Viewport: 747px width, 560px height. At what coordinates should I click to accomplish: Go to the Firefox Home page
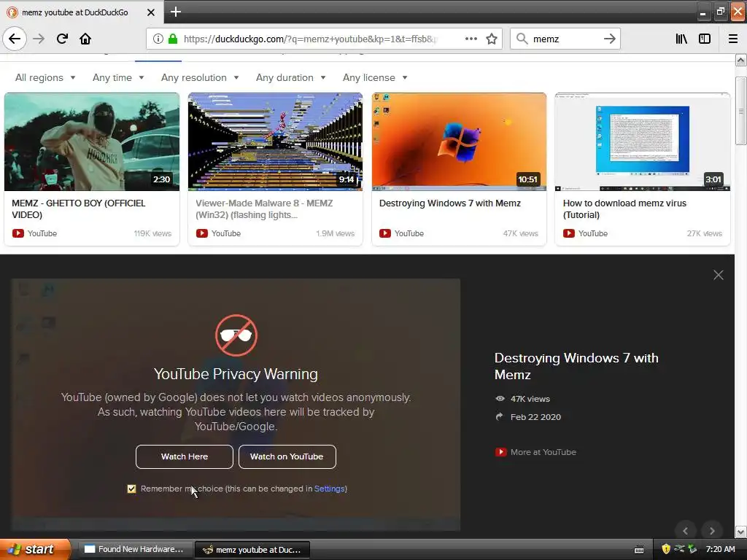(x=85, y=39)
